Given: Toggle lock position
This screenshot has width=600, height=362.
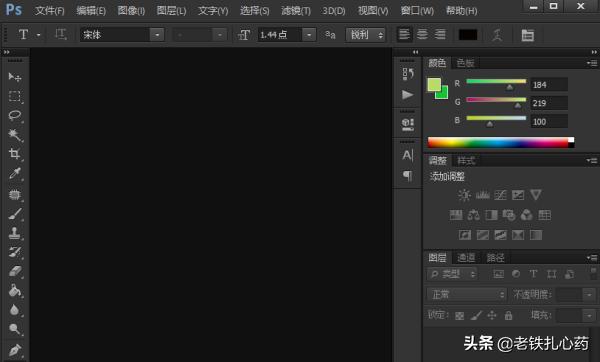Looking at the screenshot, I should coord(492,316).
